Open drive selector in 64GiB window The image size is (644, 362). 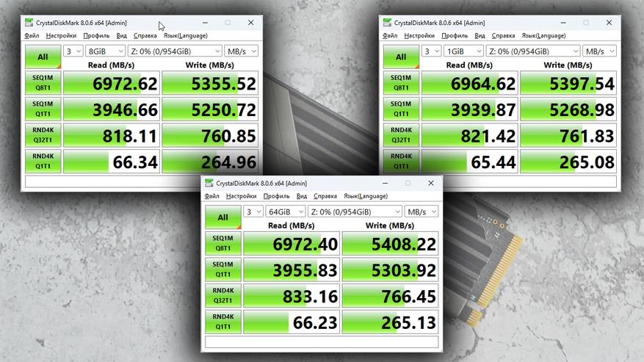point(355,211)
